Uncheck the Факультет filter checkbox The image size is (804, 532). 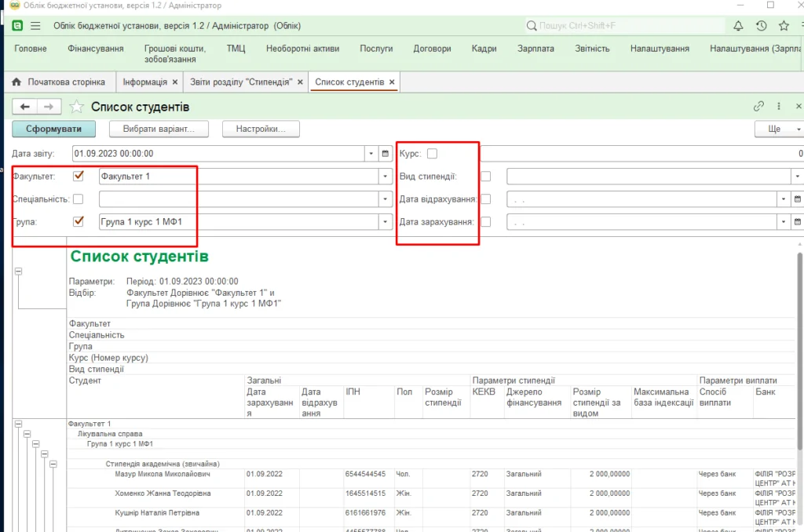(x=79, y=177)
